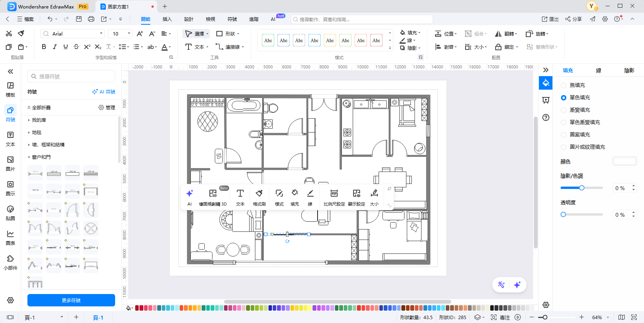Open the 小部件 widgets panel in the sidebar
Image resolution: width=644 pixels, height=323 pixels.
point(10,263)
